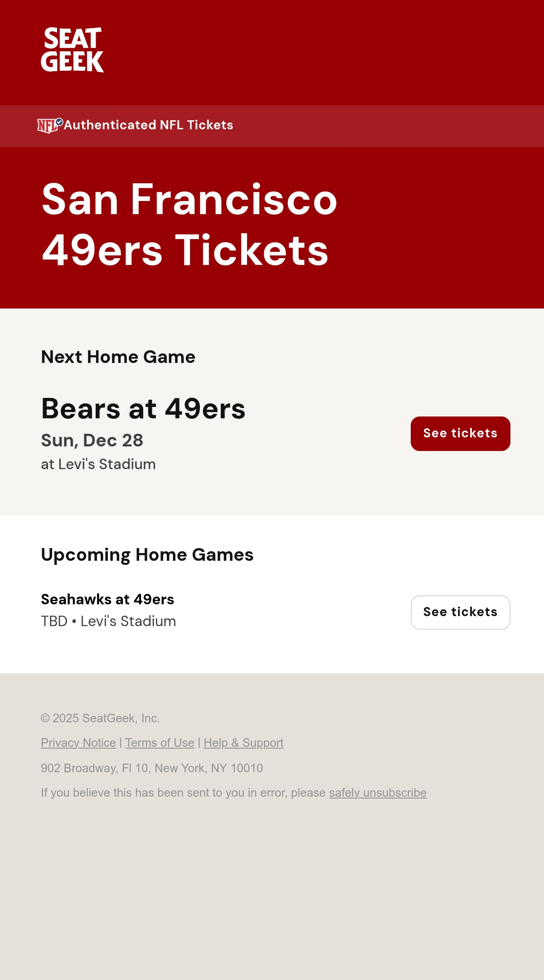The height and width of the screenshot is (980, 544).
Task: Open the Terms of Use link
Action: [160, 743]
